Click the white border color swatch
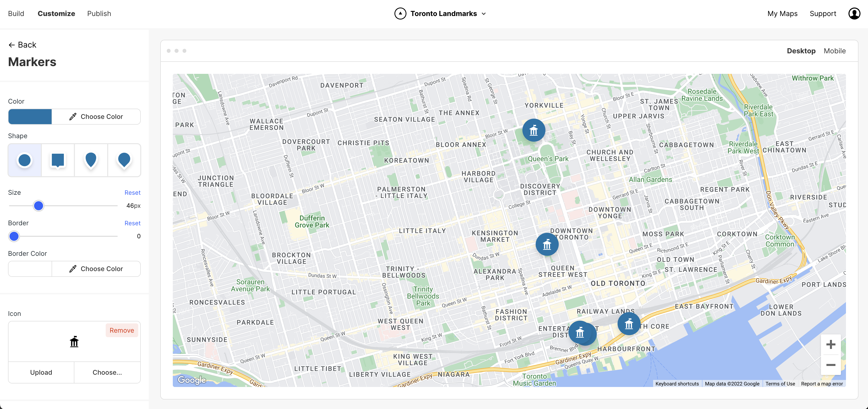 [x=30, y=269]
